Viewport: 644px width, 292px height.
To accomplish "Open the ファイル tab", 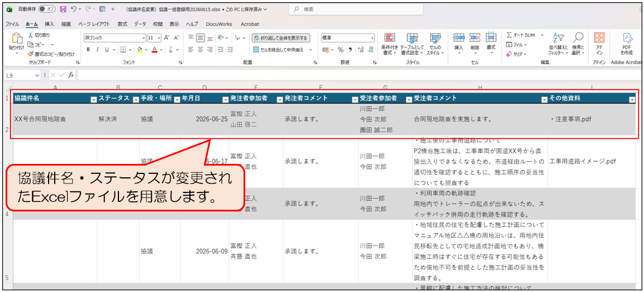I will click(12, 24).
